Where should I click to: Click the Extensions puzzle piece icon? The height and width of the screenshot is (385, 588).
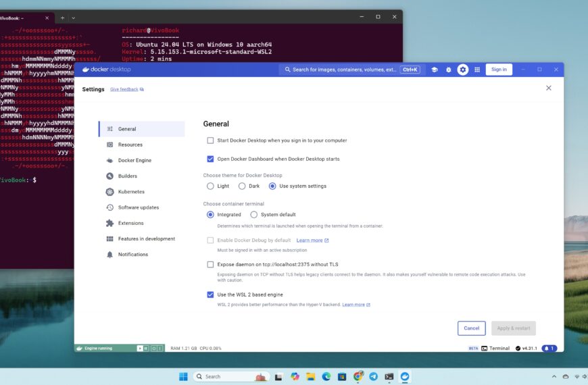[x=110, y=223]
